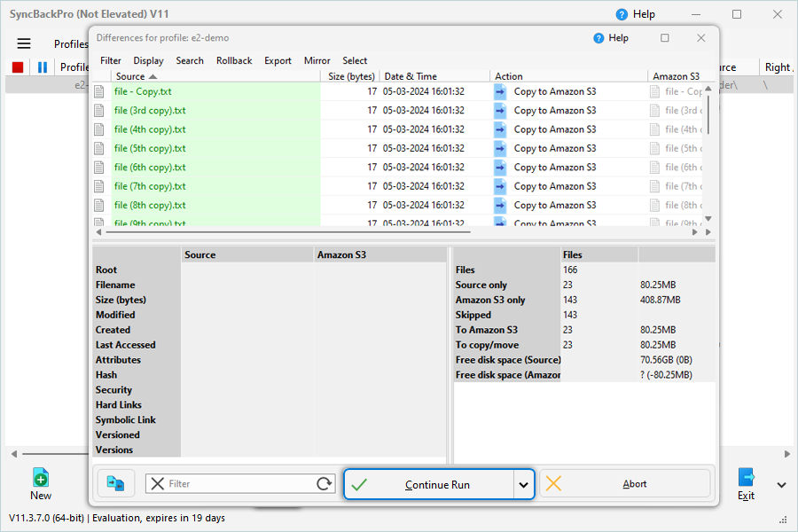This screenshot has height=532, width=798.
Task: Open the Filter menu
Action: point(111,60)
